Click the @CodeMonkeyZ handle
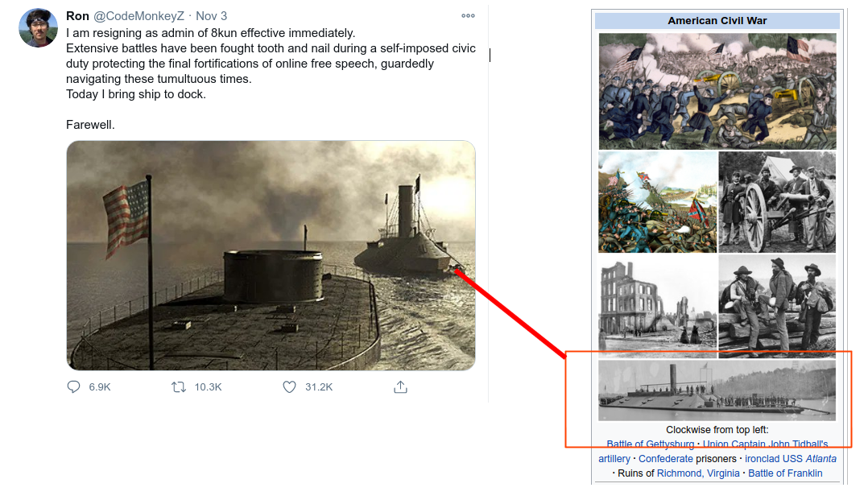 pyautogui.click(x=138, y=16)
